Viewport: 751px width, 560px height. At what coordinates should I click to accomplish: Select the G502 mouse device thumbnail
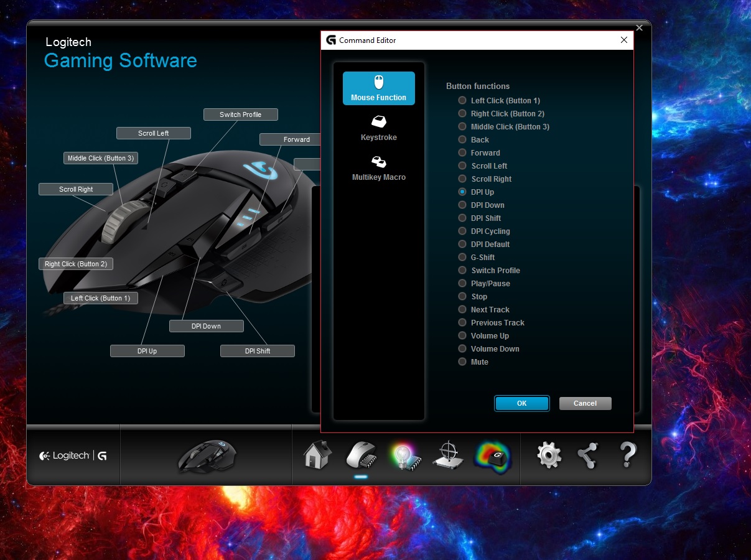[207, 456]
